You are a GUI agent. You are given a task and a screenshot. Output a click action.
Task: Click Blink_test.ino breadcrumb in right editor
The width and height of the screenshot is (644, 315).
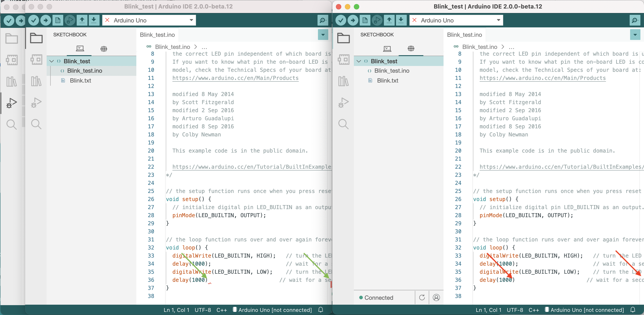coord(479,47)
